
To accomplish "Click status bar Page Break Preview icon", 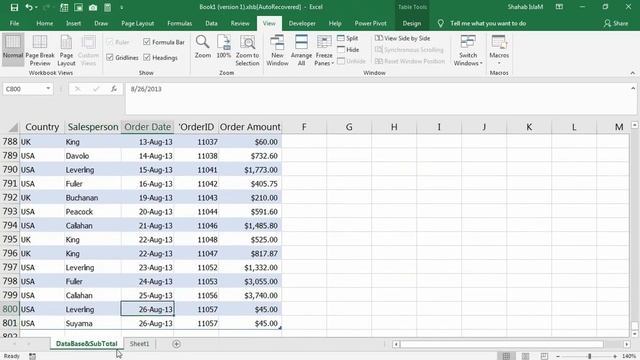I will pos(544,356).
